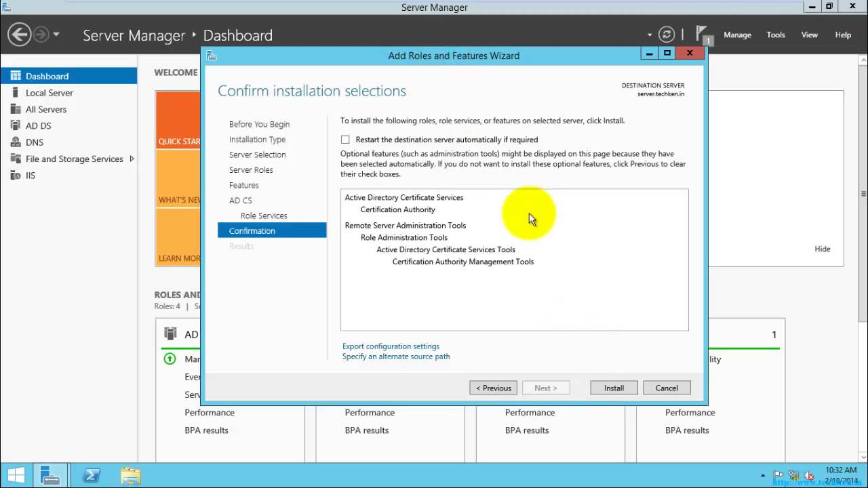
Task: Click green manageability status icon in tile
Action: coord(170,359)
